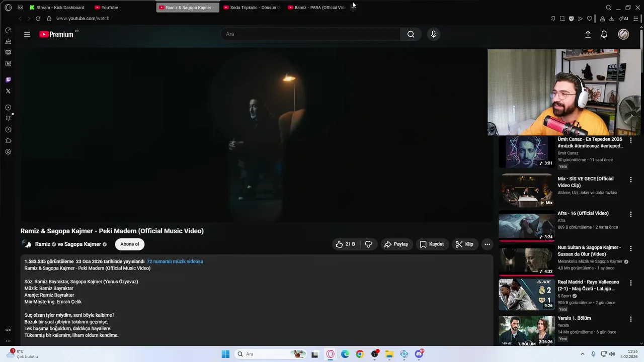The image size is (644, 362).
Task: Open Settings gear in Opera sidebar
Action: click(8, 152)
